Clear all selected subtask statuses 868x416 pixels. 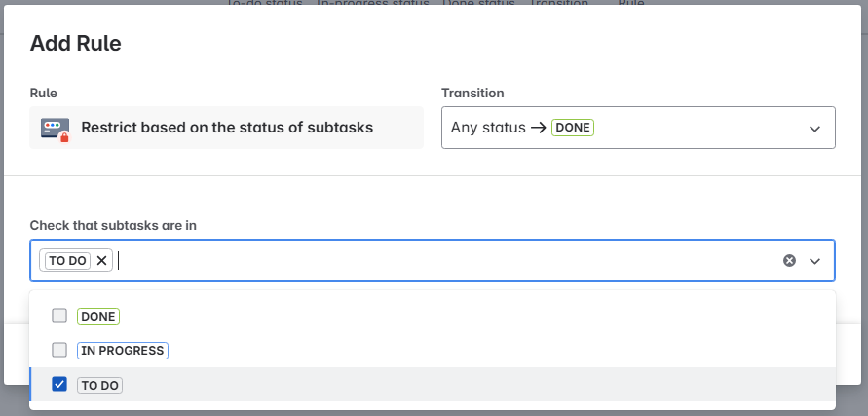[789, 260]
